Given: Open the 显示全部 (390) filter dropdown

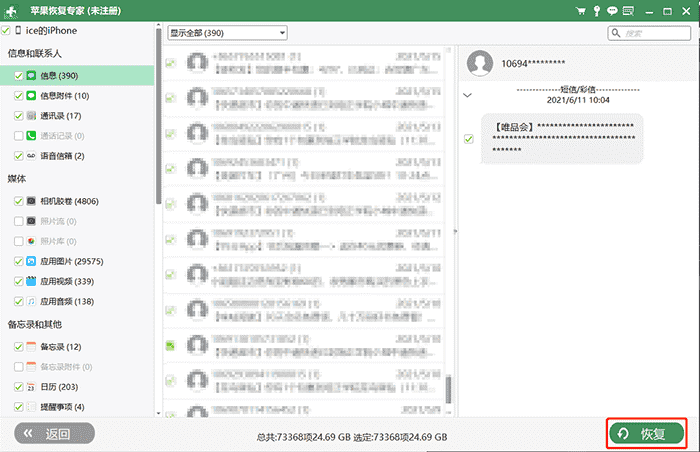Looking at the screenshot, I should click(x=227, y=32).
